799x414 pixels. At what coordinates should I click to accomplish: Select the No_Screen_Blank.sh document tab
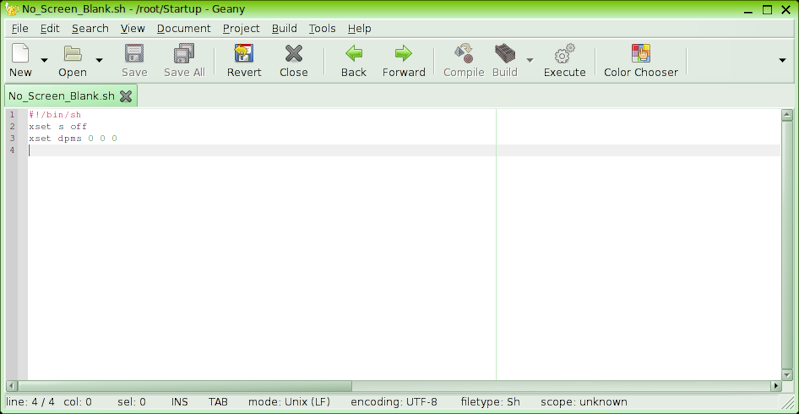pos(61,96)
